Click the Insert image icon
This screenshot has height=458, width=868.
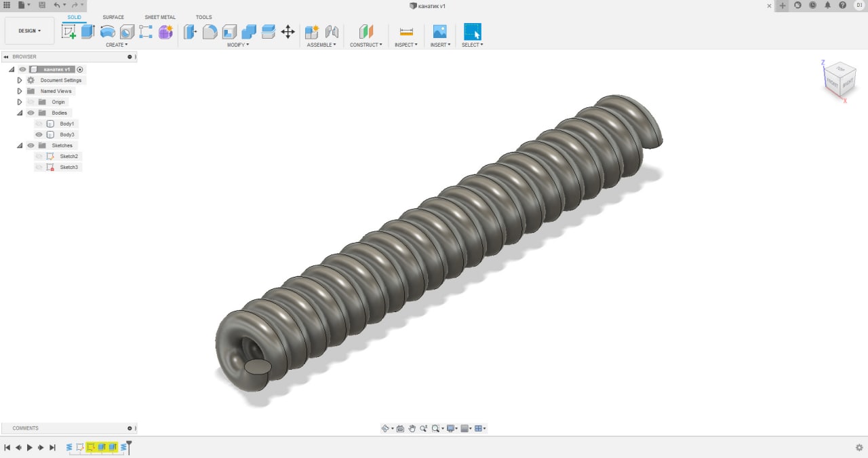[439, 31]
